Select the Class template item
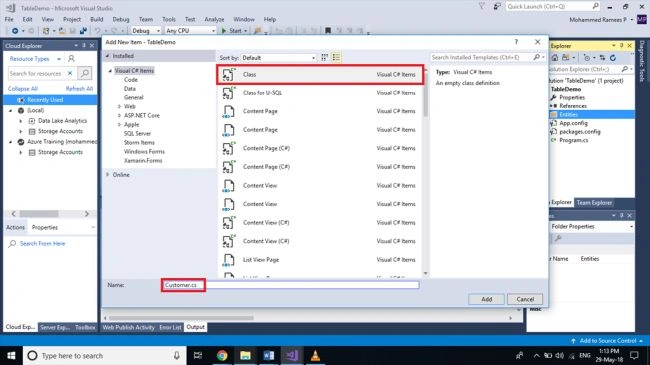This screenshot has height=365, width=650. coord(320,75)
